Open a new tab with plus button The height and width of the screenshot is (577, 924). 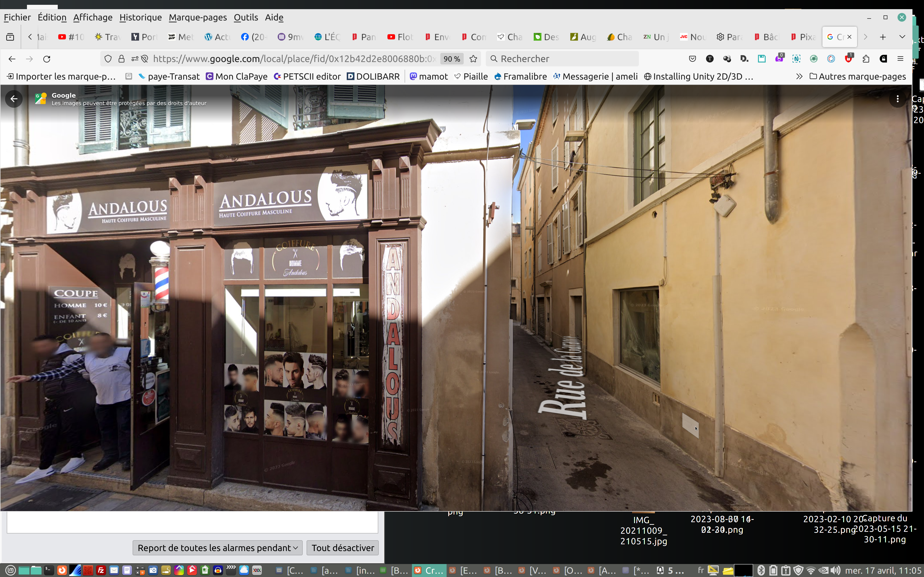pyautogui.click(x=883, y=37)
